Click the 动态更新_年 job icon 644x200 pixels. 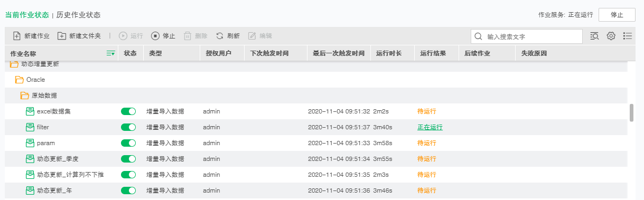(x=31, y=191)
